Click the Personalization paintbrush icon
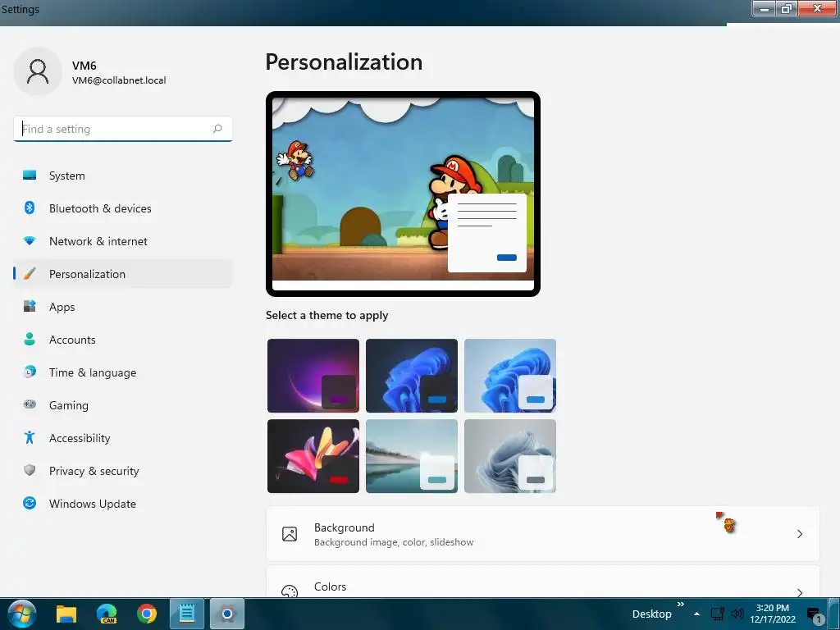The image size is (840, 630). click(x=30, y=274)
